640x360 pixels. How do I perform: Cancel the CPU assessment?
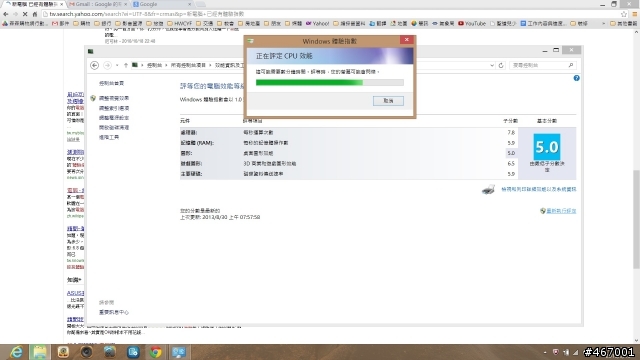388,101
